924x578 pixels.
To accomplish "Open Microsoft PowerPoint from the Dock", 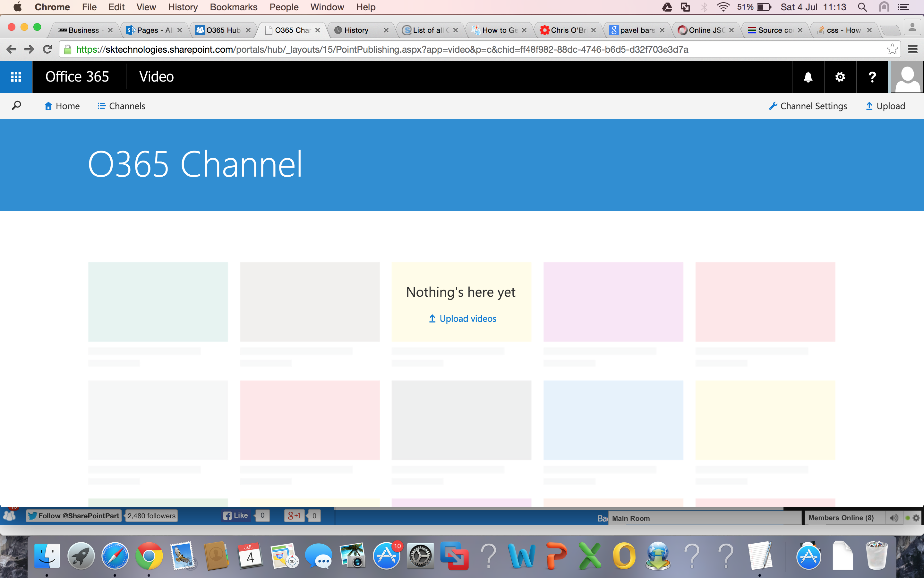I will pos(556,556).
